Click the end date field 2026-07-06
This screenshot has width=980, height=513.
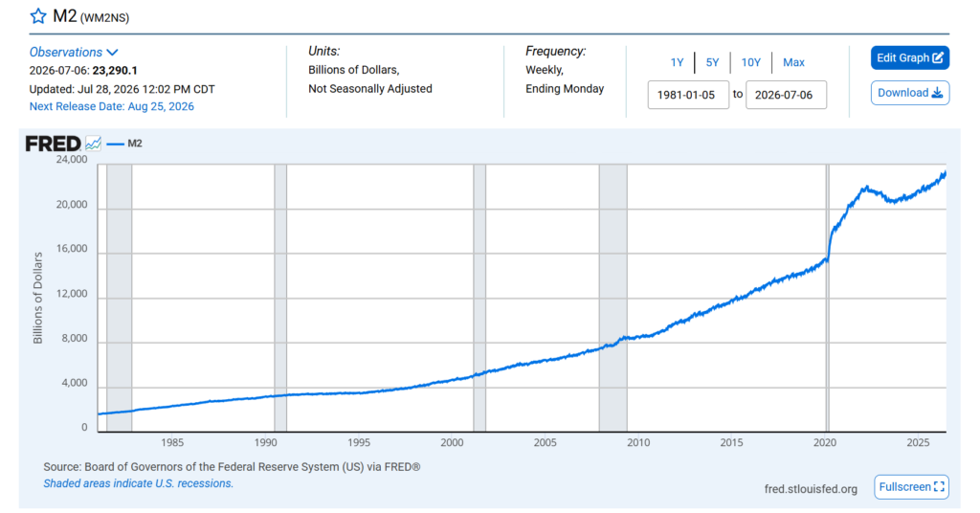coord(786,95)
